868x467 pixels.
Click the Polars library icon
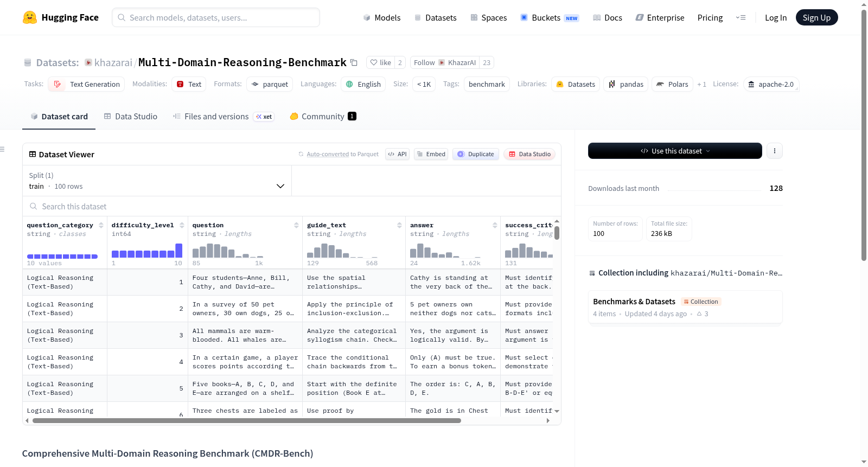[660, 84]
